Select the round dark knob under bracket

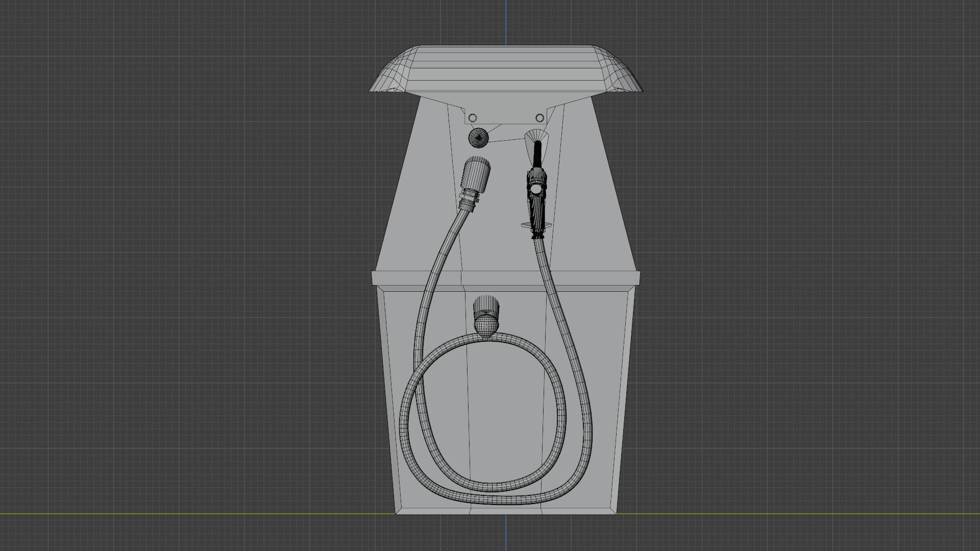[x=478, y=138]
